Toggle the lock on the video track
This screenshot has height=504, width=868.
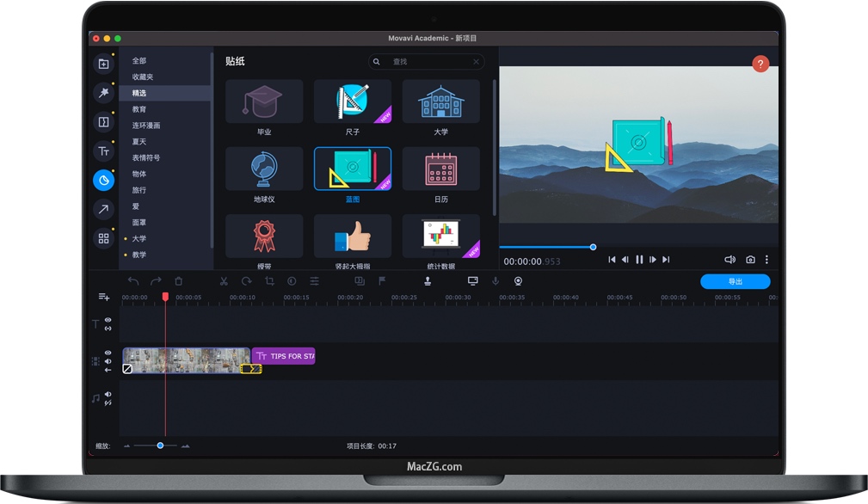click(x=108, y=369)
